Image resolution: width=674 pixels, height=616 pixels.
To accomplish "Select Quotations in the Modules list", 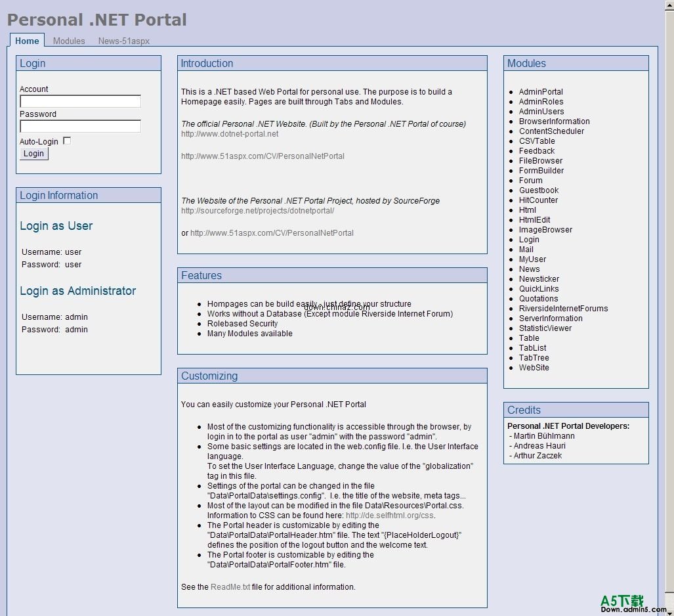I will (x=538, y=299).
